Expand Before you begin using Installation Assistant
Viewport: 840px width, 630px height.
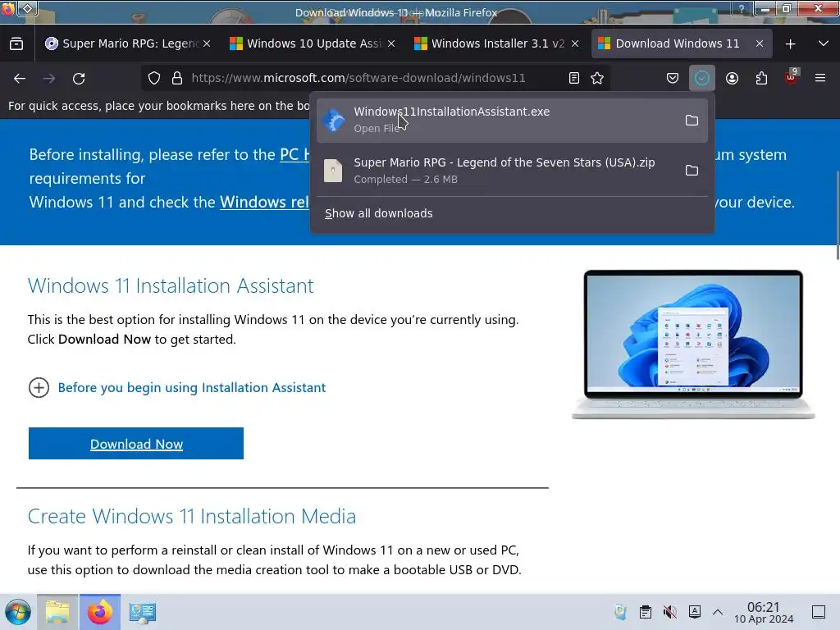pyautogui.click(x=177, y=387)
